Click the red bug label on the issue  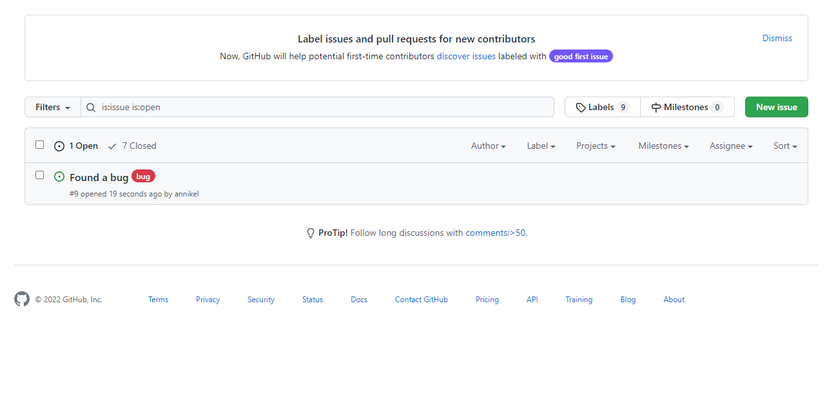[143, 176]
